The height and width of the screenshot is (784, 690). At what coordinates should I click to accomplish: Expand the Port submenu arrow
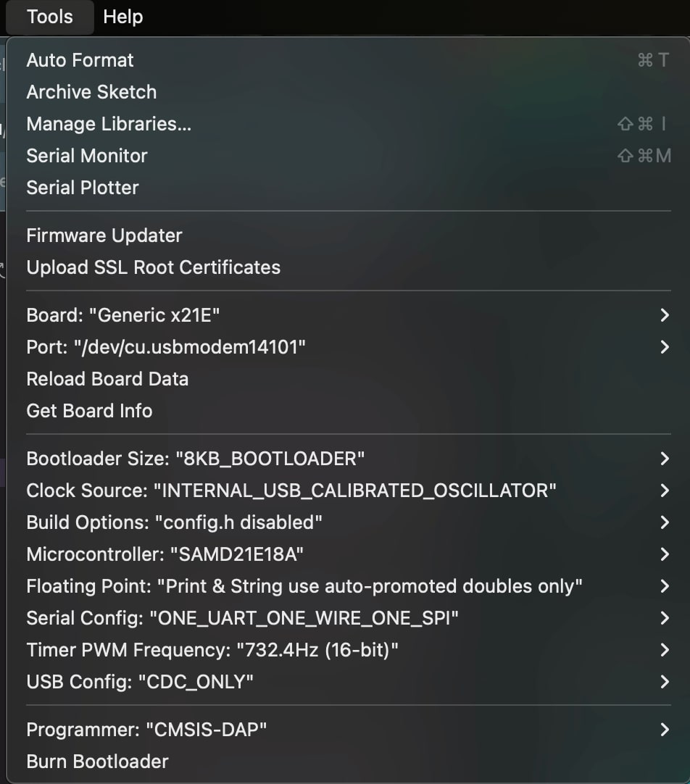pyautogui.click(x=664, y=347)
